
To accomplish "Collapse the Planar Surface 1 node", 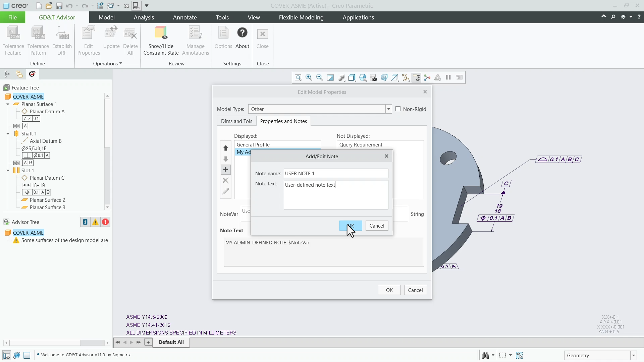I will [x=8, y=104].
